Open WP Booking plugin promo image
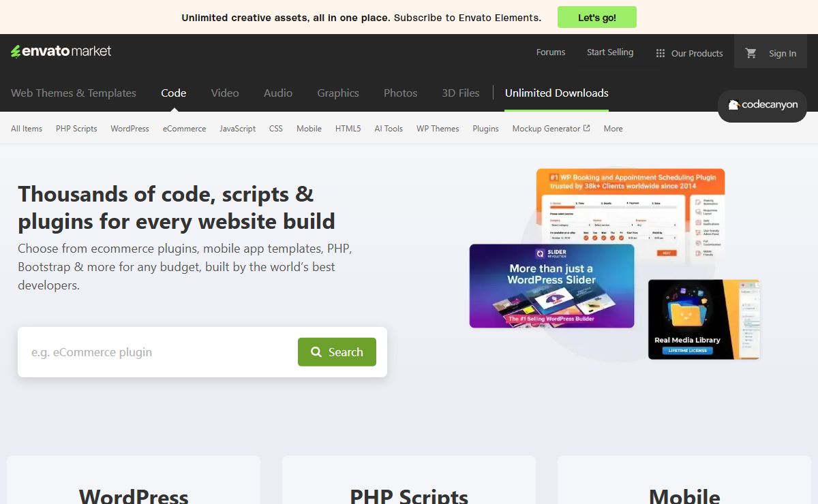Viewport: 818px width, 504px height. [631, 206]
